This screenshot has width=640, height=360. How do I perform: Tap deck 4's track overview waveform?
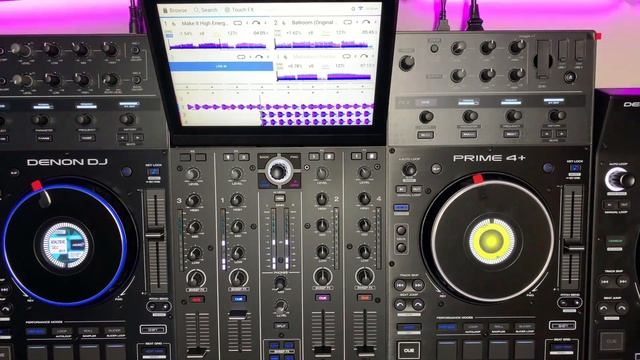pyautogui.click(x=324, y=76)
